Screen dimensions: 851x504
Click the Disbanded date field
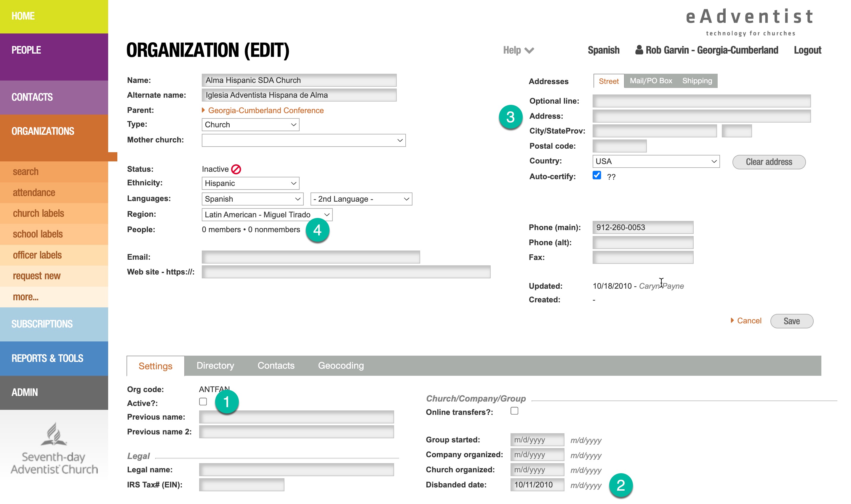pos(537,485)
